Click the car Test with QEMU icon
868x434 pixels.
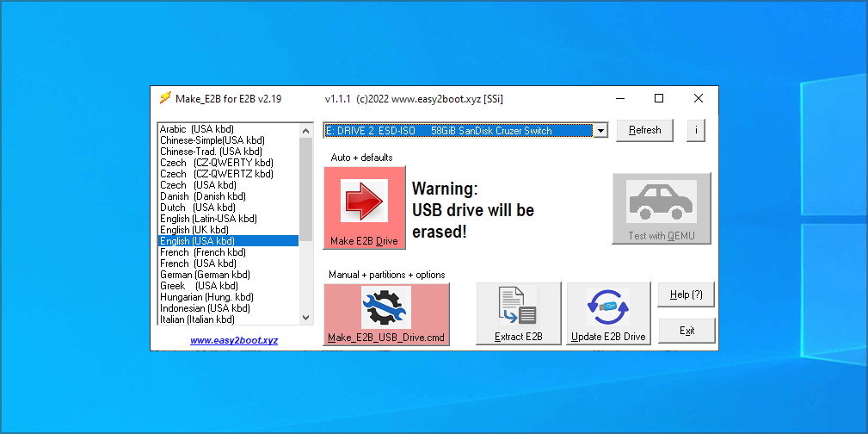661,201
